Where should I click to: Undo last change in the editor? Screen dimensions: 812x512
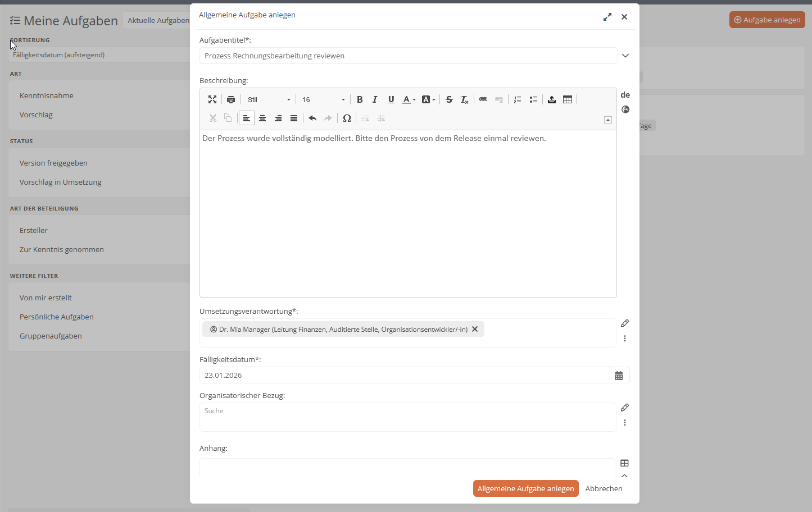click(313, 118)
